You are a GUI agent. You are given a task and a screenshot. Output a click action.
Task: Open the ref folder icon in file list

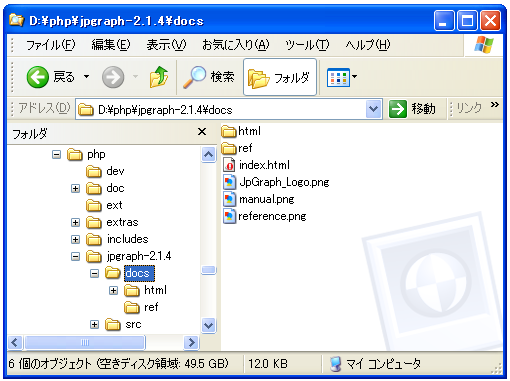tap(229, 148)
